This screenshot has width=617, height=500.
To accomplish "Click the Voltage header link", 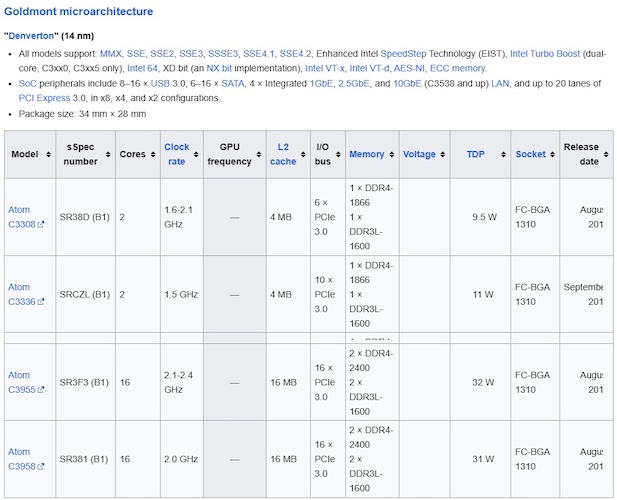I will tap(419, 154).
